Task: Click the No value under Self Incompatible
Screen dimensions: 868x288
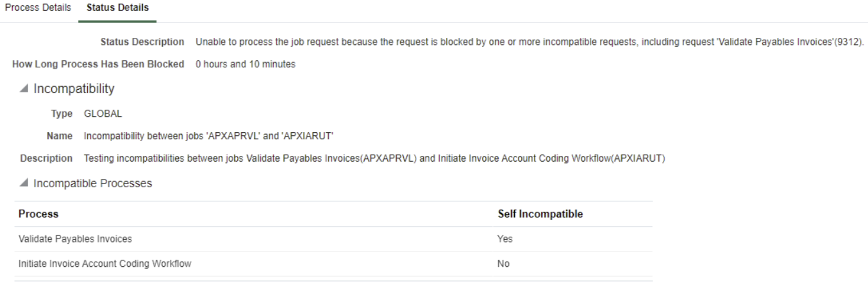Action: point(503,264)
